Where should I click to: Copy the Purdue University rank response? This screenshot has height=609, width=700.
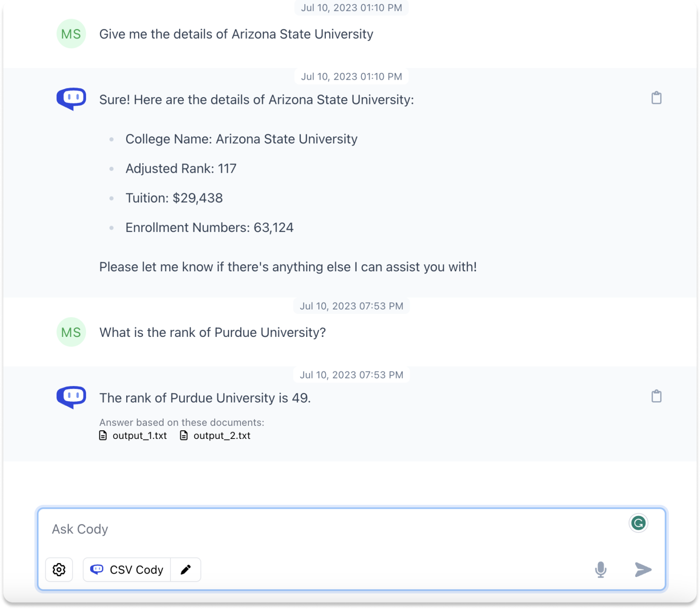(656, 396)
